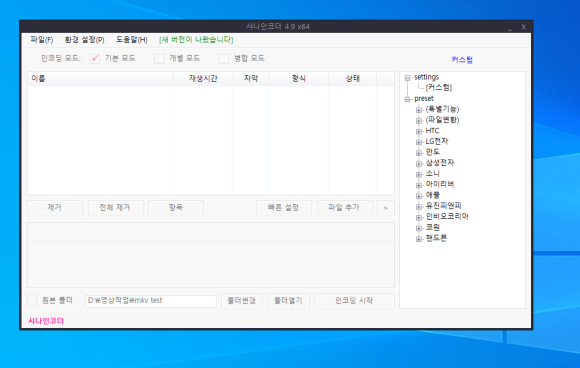Start encoding with 인코딩 시작 button
The height and width of the screenshot is (368, 580).
click(x=354, y=301)
